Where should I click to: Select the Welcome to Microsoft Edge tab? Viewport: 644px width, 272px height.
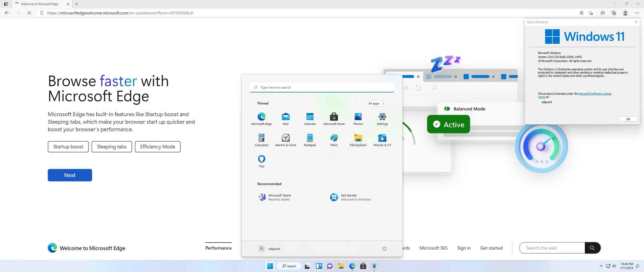pyautogui.click(x=40, y=4)
